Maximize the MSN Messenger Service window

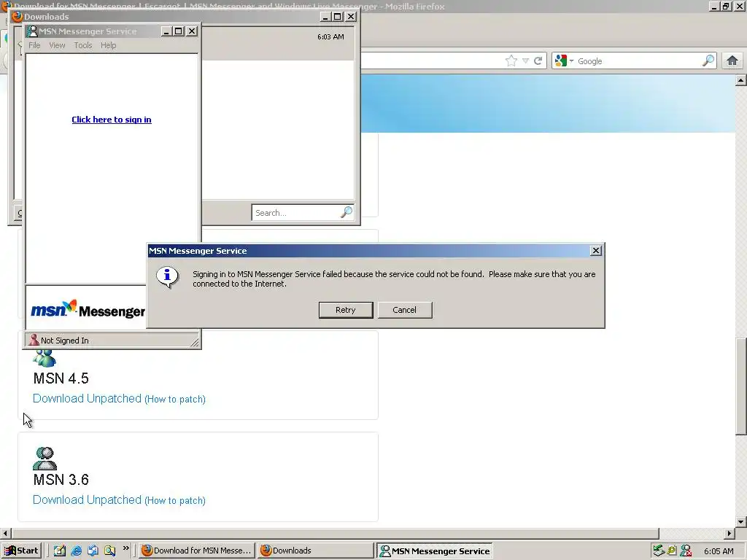coord(179,31)
